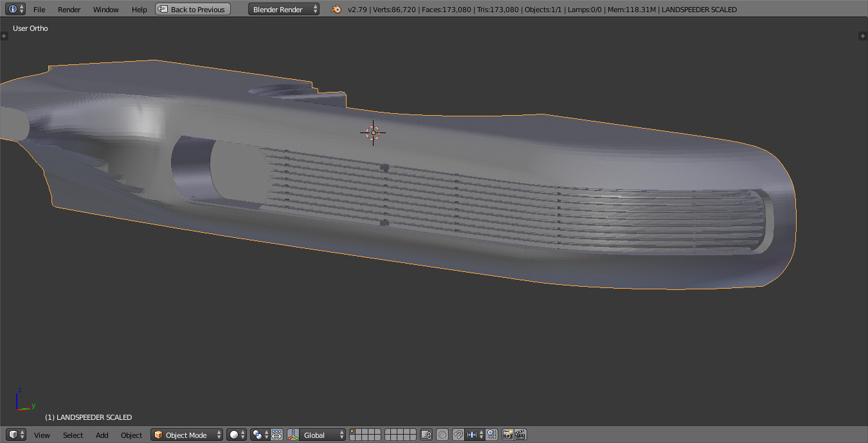This screenshot has width=868, height=443.
Task: Click the OpenGL render image camera icon
Action: tap(507, 435)
